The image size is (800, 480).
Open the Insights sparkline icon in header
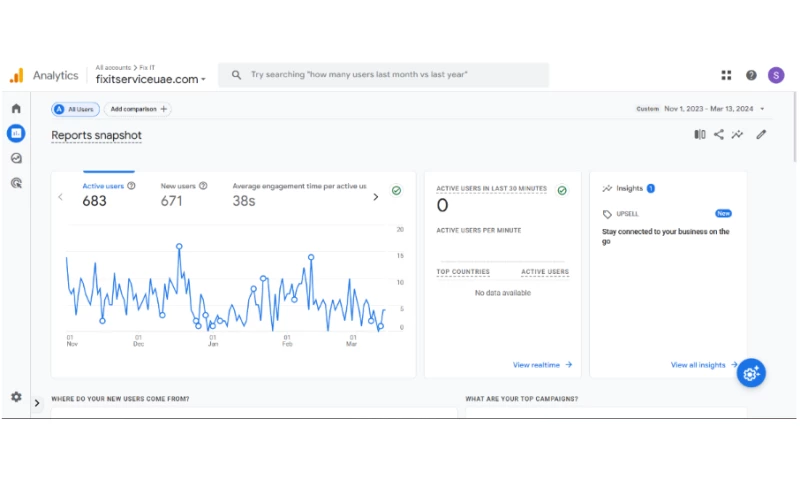point(737,135)
